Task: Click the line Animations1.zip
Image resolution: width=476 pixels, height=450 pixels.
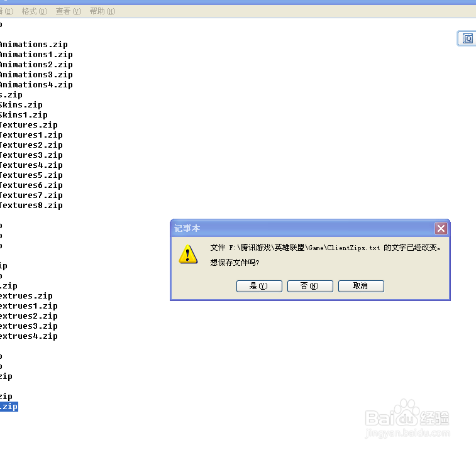Action: (36, 55)
